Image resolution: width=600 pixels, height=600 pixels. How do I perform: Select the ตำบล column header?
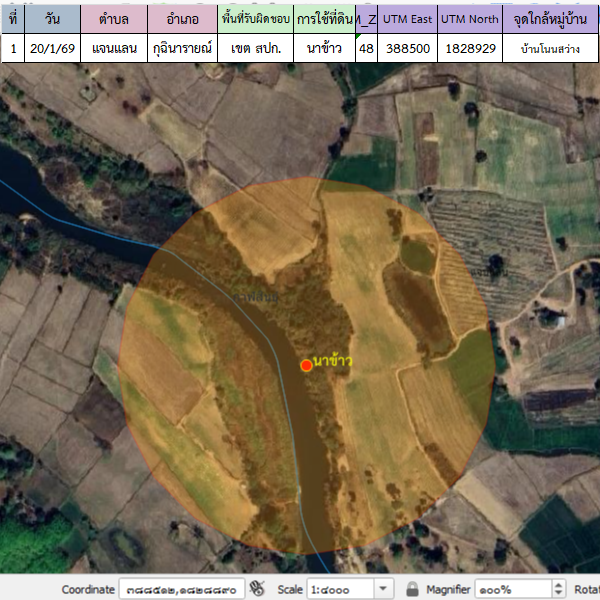(112, 19)
